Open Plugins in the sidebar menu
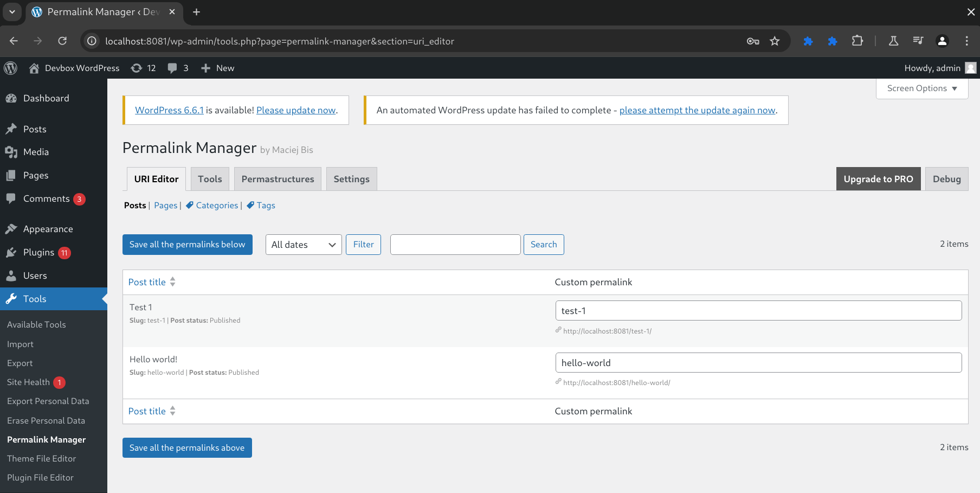Viewport: 980px width, 493px height. coord(38,252)
